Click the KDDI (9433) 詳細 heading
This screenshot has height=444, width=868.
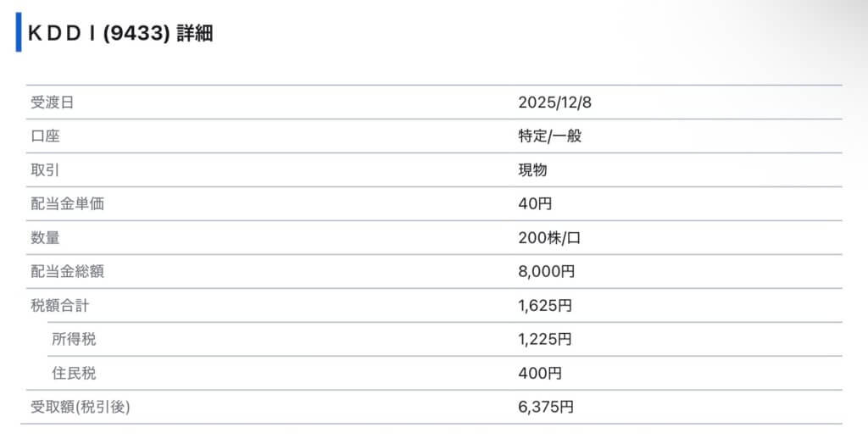pos(120,34)
